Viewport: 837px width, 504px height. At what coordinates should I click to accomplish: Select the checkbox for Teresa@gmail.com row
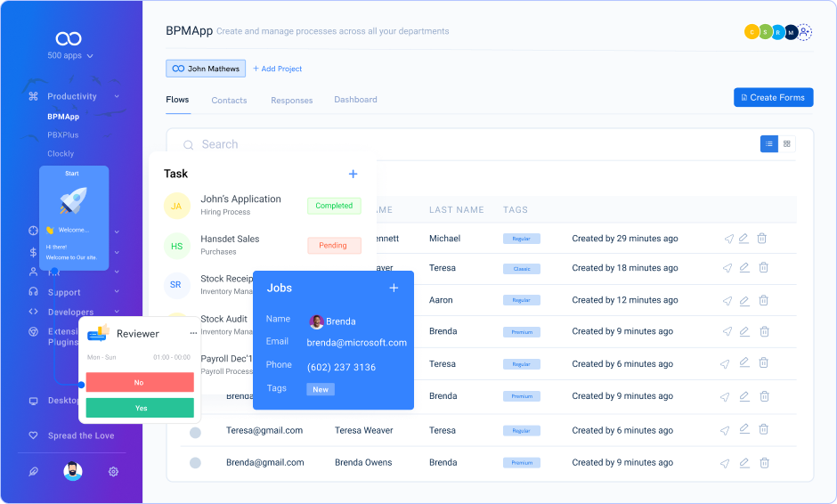(195, 431)
